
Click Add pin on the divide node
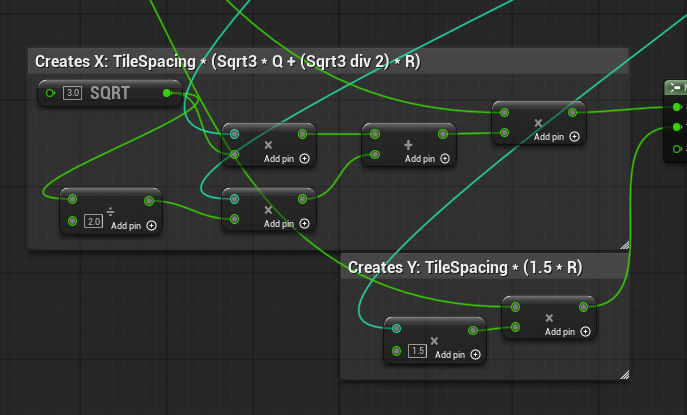tap(133, 226)
